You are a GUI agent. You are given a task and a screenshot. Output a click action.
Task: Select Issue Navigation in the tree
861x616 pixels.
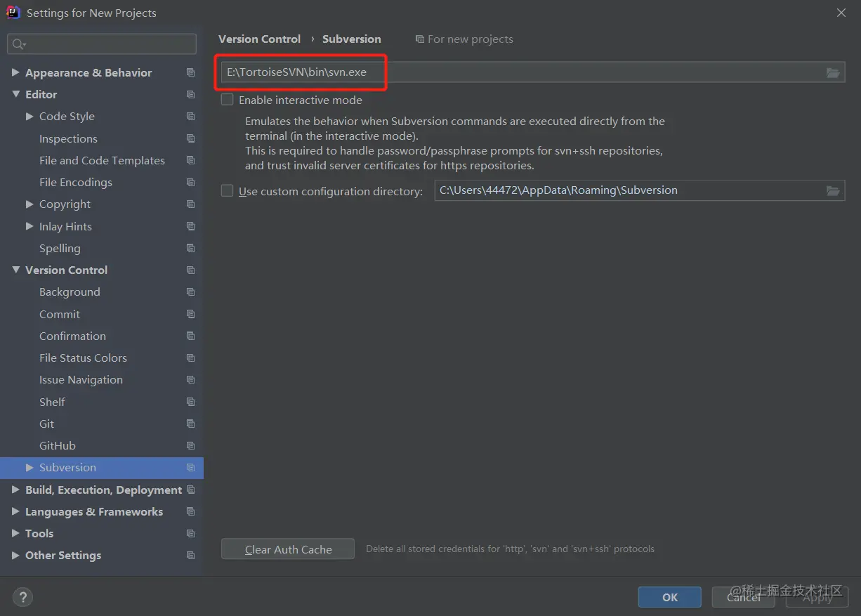click(81, 379)
